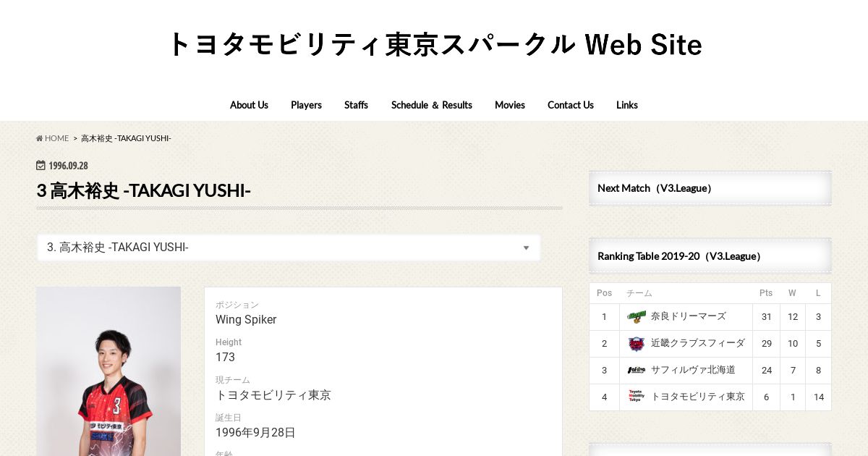Open team サフィルヴァ北海道 in ranking table
This screenshot has height=456, width=868.
click(x=693, y=370)
